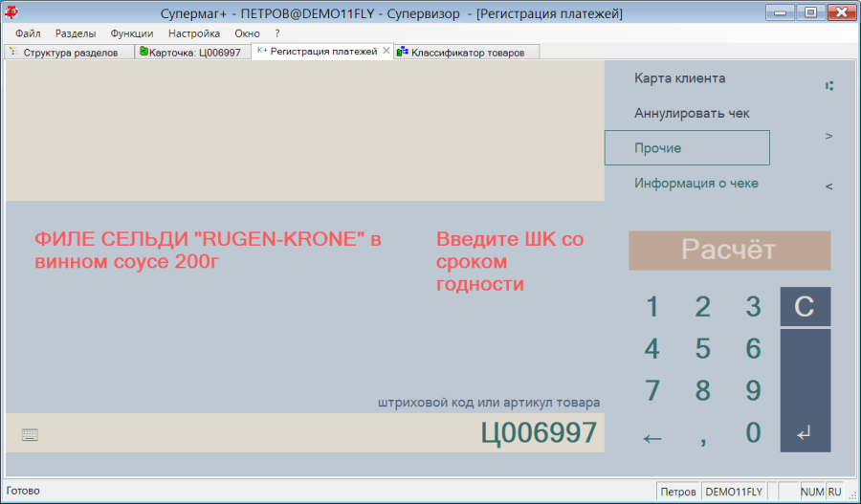861x504 pixels.
Task: Open the Прочие submenu
Action: click(x=687, y=147)
